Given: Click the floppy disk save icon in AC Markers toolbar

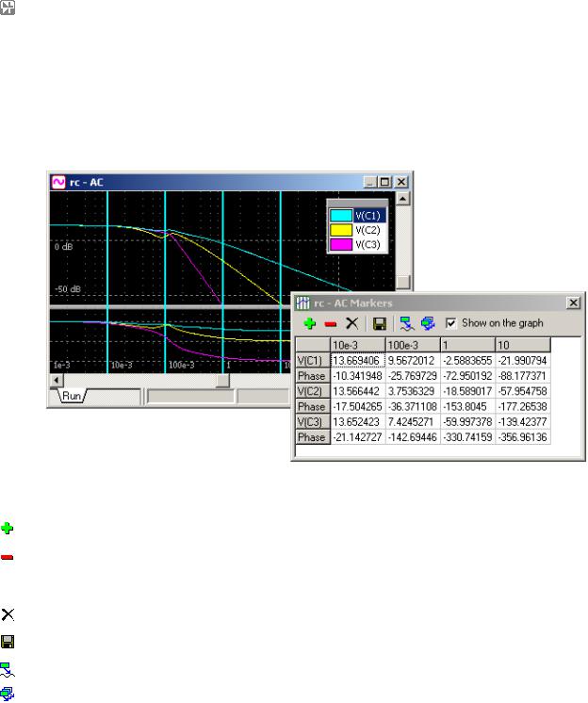Looking at the screenshot, I should 380,324.
